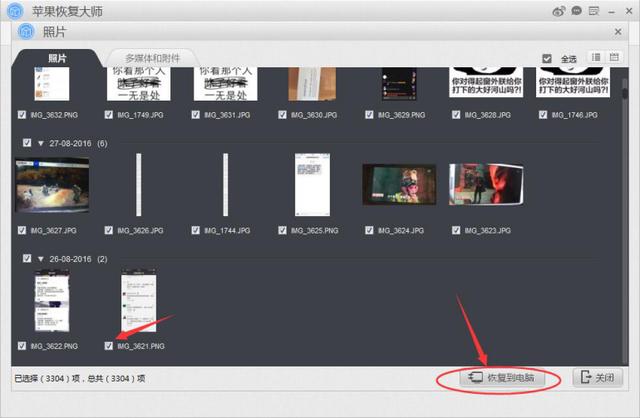
Task: Switch to list view layout
Action: [596, 58]
